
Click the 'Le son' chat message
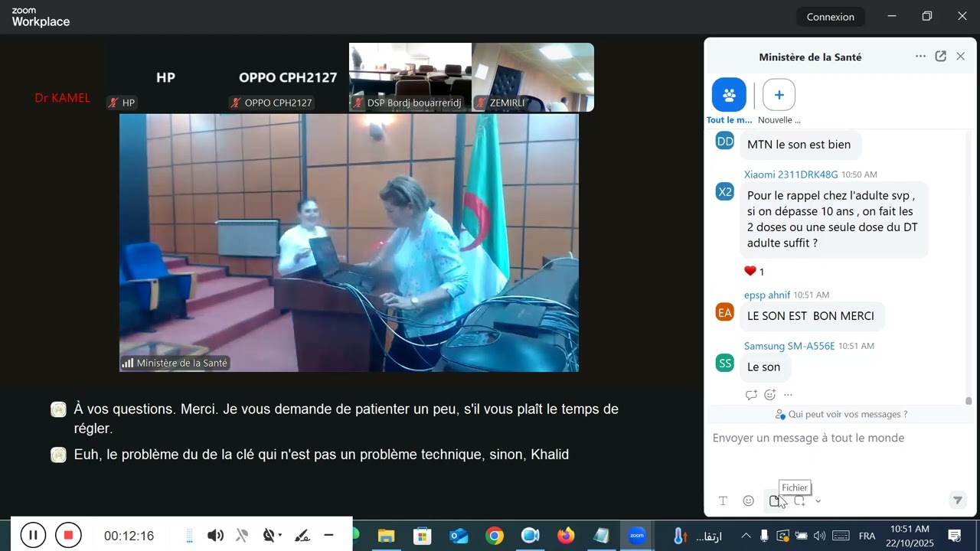[x=764, y=367]
